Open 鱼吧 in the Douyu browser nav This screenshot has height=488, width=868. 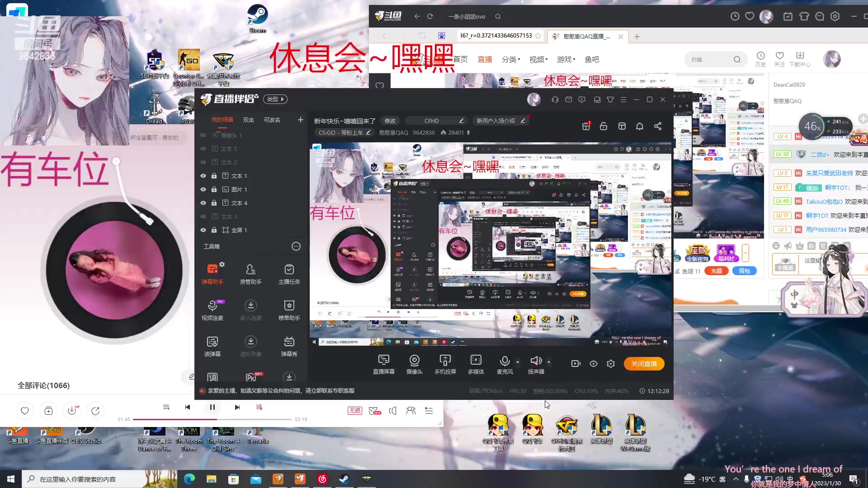pos(592,59)
